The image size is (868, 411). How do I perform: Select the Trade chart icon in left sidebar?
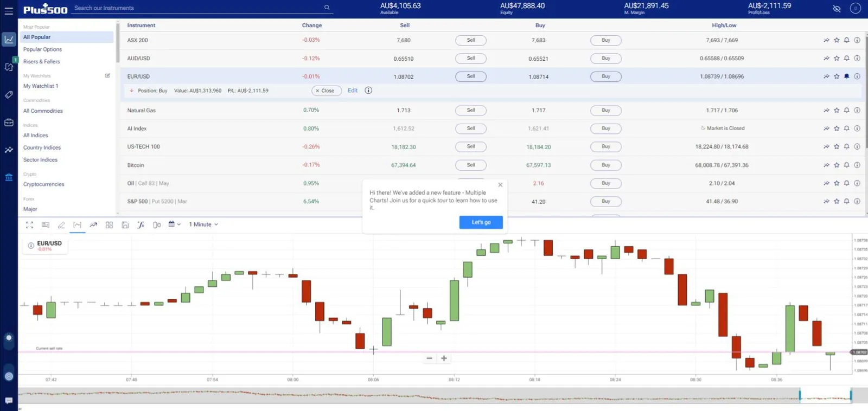point(9,39)
